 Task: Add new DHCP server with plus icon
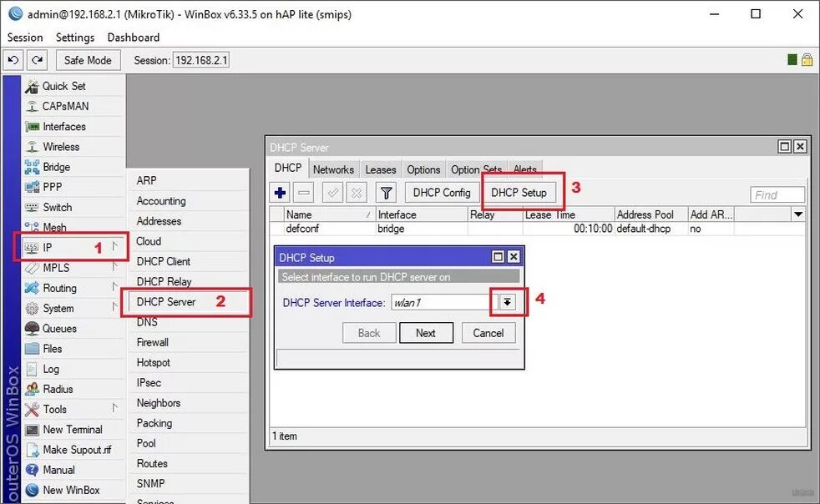[280, 193]
